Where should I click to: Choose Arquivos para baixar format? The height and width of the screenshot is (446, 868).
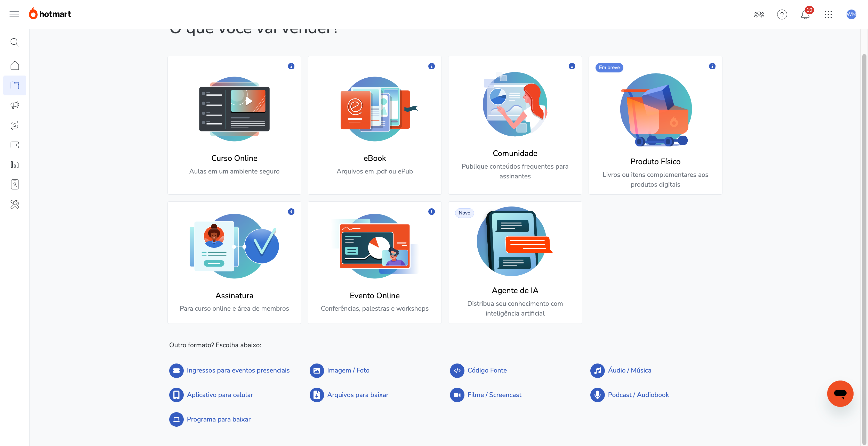click(349, 395)
